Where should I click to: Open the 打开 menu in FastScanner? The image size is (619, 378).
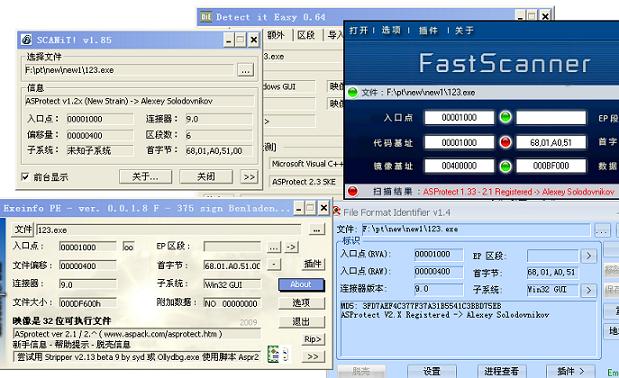click(358, 30)
